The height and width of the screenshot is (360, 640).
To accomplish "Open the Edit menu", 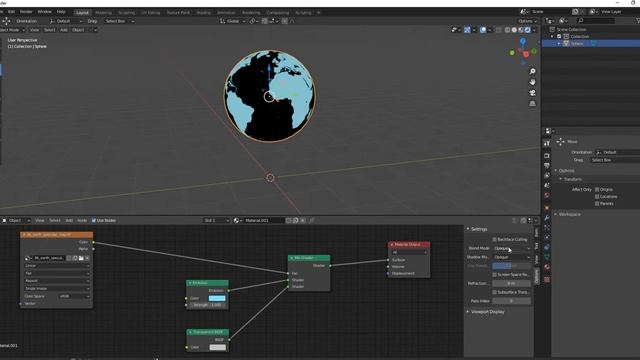I will point(11,12).
